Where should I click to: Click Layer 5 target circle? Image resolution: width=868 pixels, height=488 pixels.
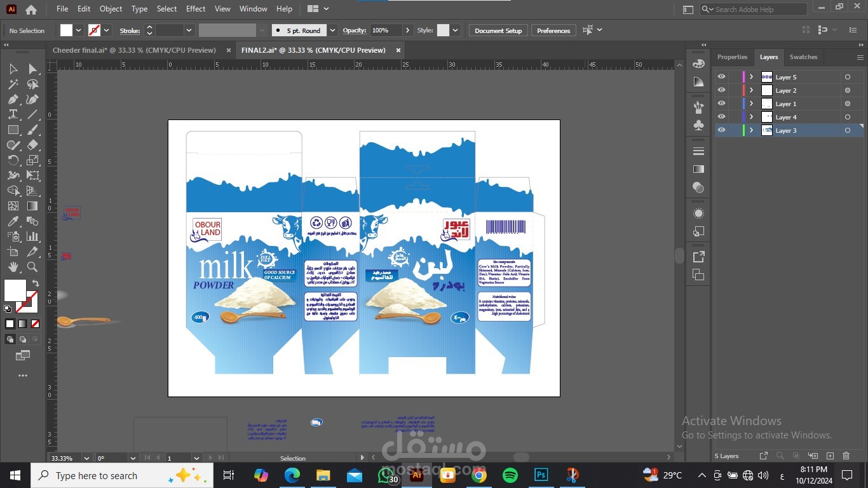[847, 77]
